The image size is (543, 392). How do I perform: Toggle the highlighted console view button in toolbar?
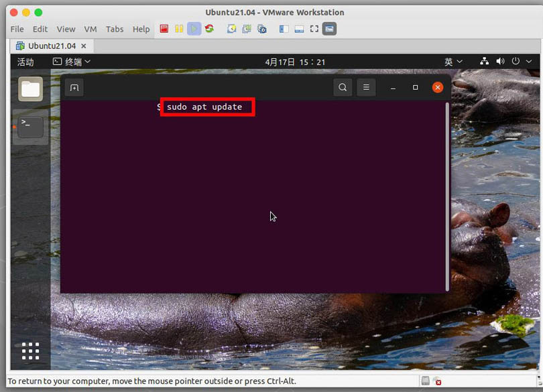[x=329, y=29]
